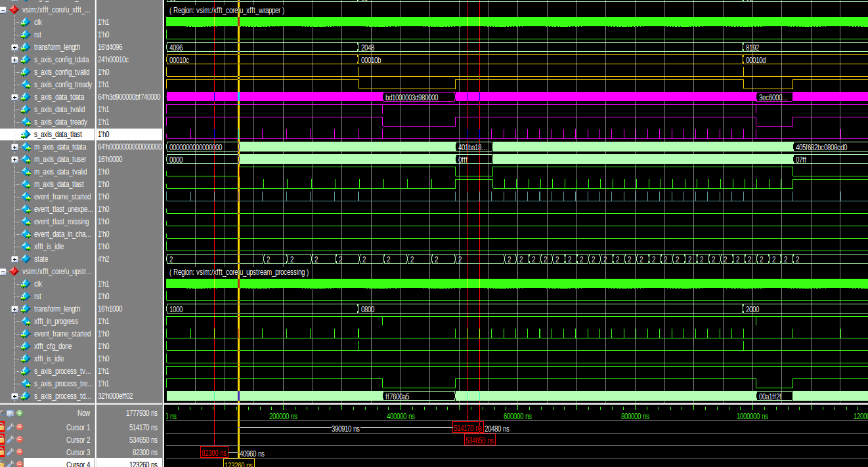The width and height of the screenshot is (868, 467).
Task: Toggle the lock on Cursor 3
Action: (x=2, y=452)
